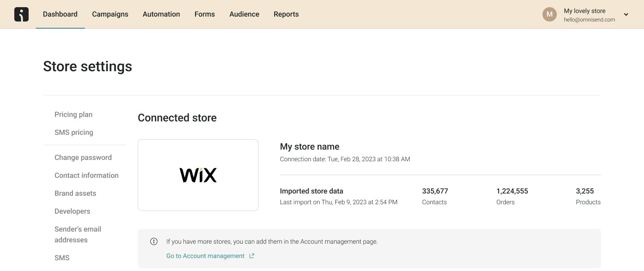Screen dimensions: 644x271
Task: Select the Dashboard navigation item
Action: 60,14
